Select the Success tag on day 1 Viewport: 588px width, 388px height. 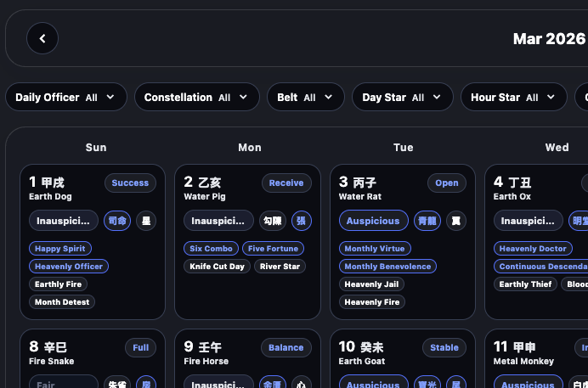coord(130,183)
